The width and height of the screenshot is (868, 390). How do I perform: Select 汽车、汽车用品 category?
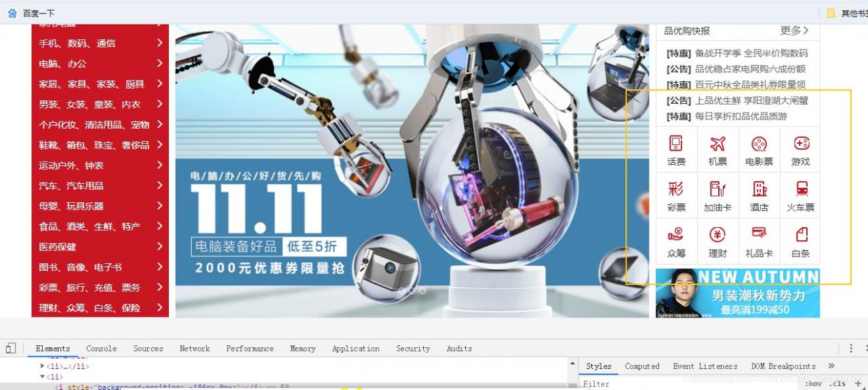(71, 186)
